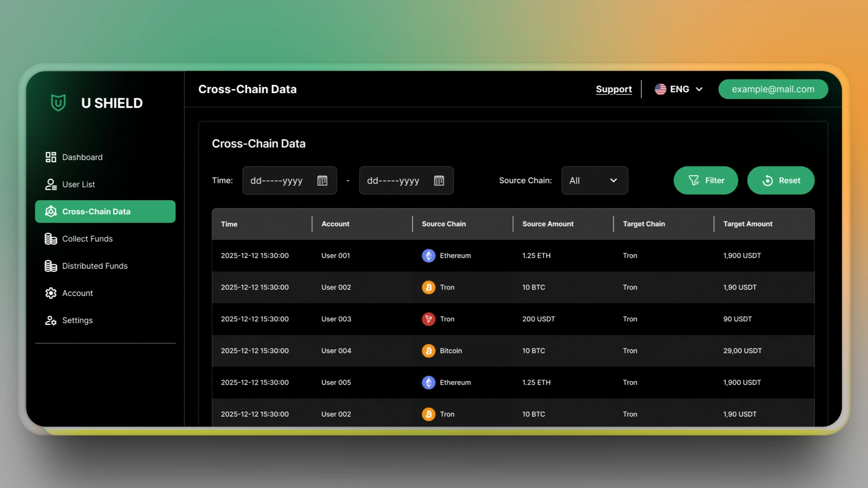The height and width of the screenshot is (488, 868).
Task: Click the start date input field
Action: (x=277, y=181)
